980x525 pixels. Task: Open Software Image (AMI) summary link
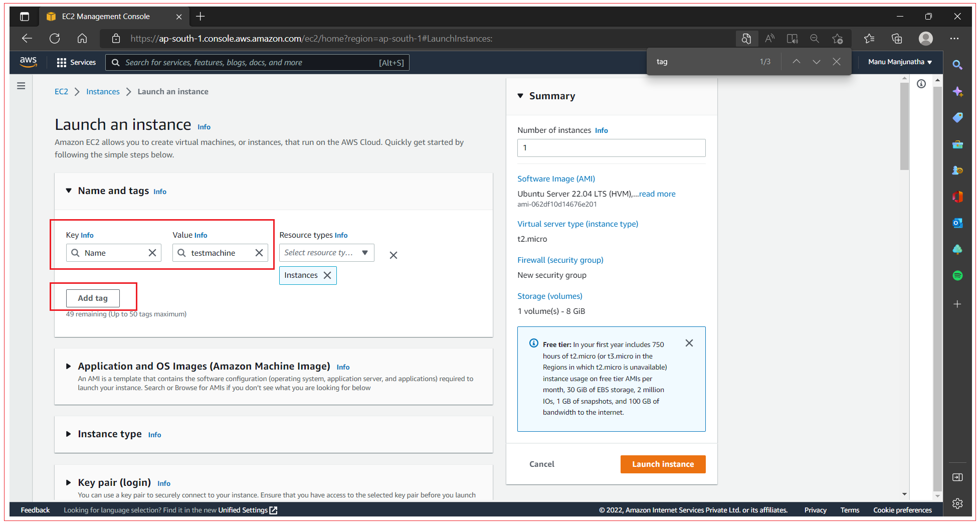coord(556,179)
